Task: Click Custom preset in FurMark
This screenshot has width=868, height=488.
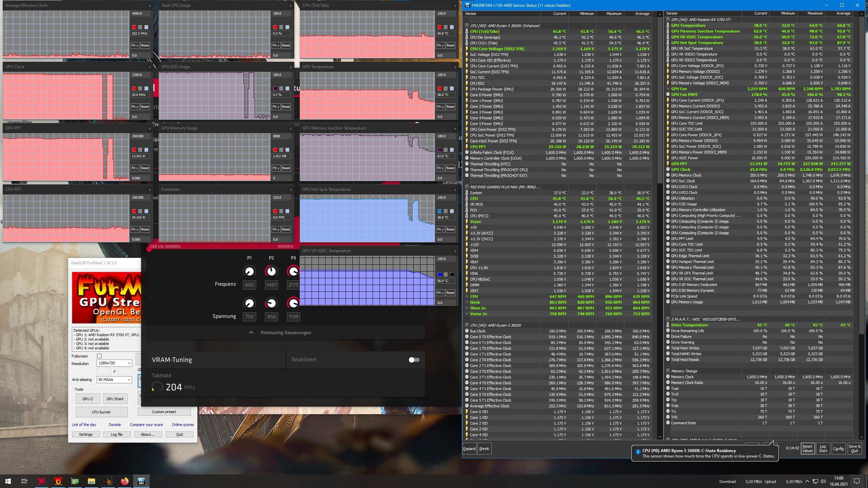Action: point(164,412)
